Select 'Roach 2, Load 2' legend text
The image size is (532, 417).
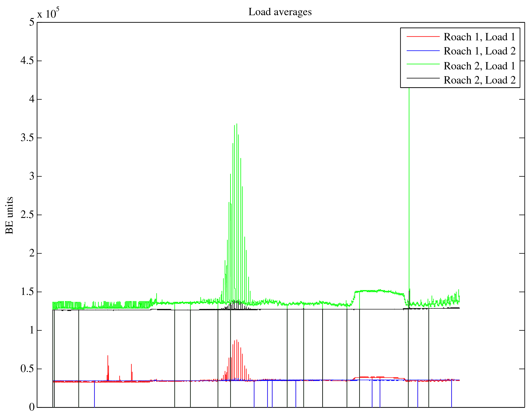coord(479,80)
